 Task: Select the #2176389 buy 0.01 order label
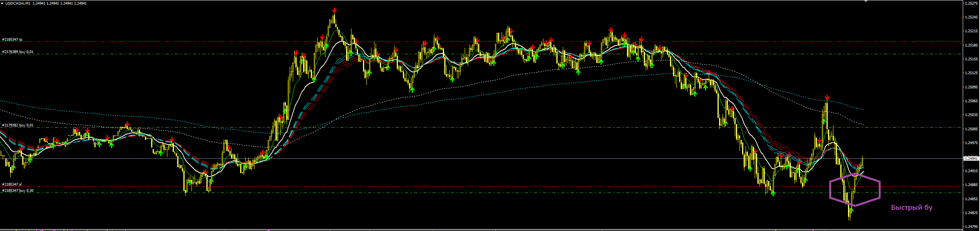18,52
